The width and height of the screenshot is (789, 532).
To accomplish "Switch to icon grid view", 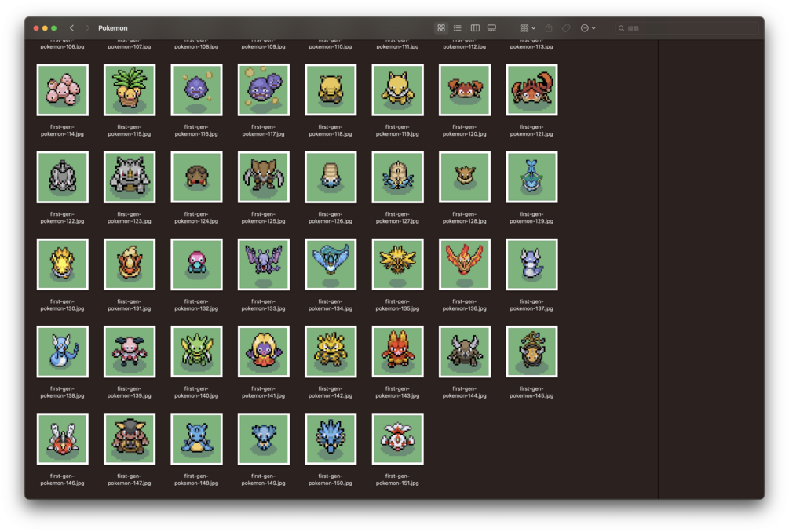I will pyautogui.click(x=440, y=28).
